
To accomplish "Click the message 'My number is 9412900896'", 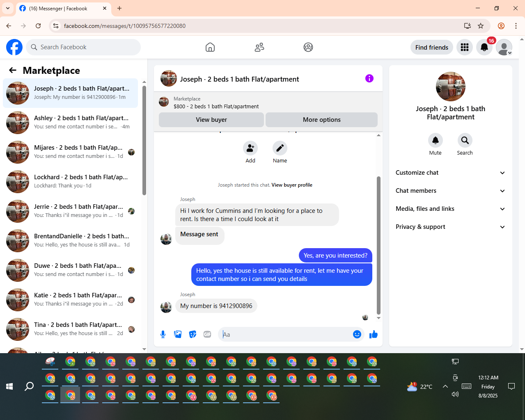I will tap(216, 306).
